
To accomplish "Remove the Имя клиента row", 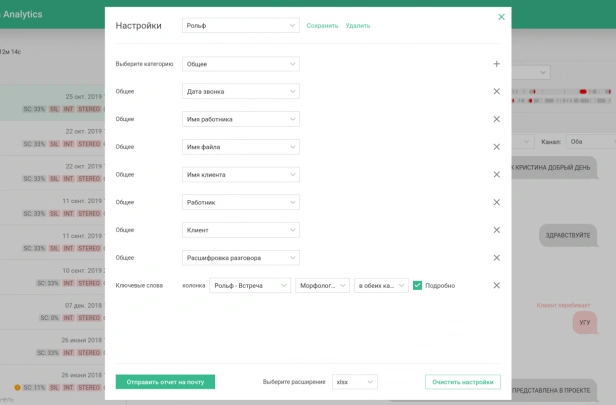I will (x=497, y=174).
